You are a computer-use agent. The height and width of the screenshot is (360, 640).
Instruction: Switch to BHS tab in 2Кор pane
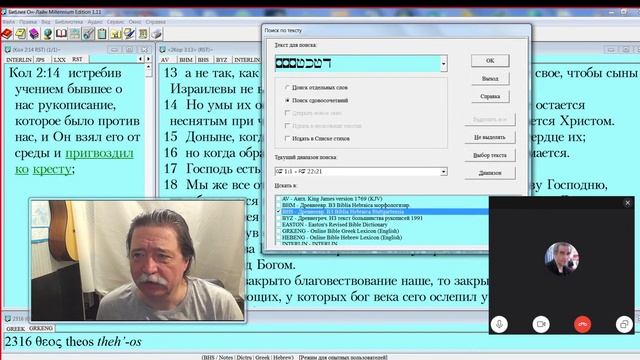click(x=203, y=60)
